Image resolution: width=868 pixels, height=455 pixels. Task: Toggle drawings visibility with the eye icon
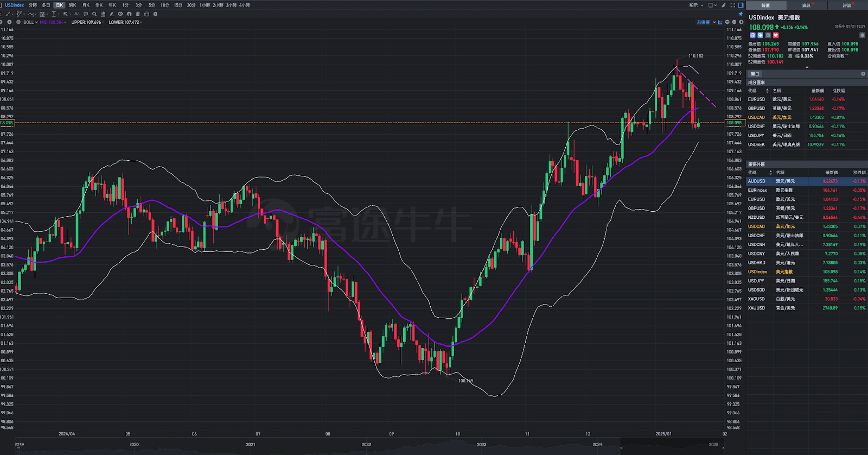tap(120, 14)
